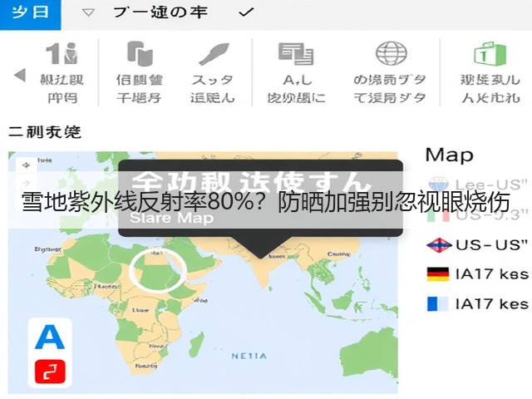Click the title text in the top bar
The height and width of the screenshot is (399, 532).
click(x=160, y=13)
